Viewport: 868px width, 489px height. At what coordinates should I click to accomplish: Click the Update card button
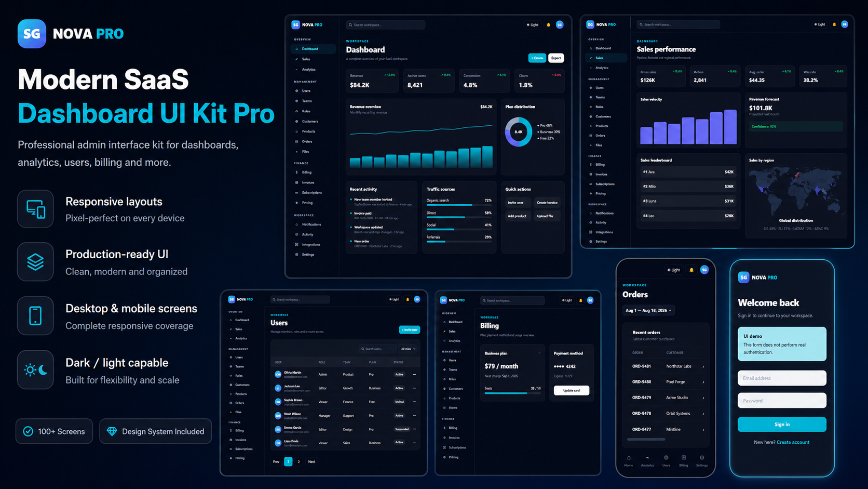(572, 390)
